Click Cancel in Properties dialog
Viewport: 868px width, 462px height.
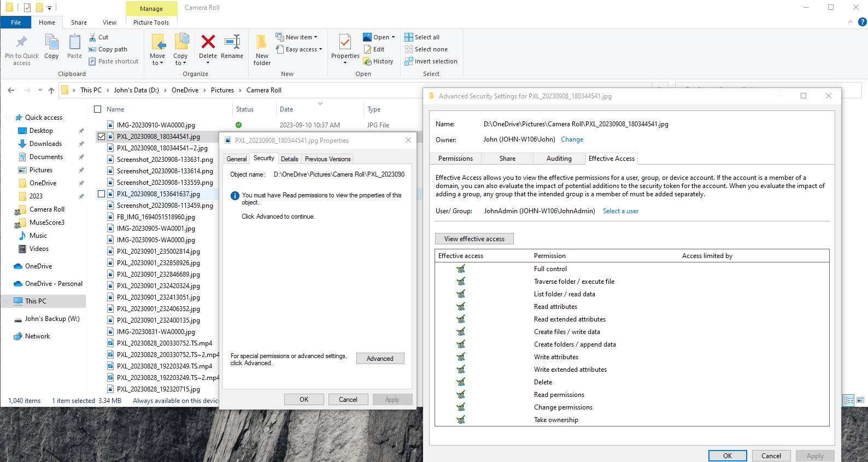[x=348, y=400]
